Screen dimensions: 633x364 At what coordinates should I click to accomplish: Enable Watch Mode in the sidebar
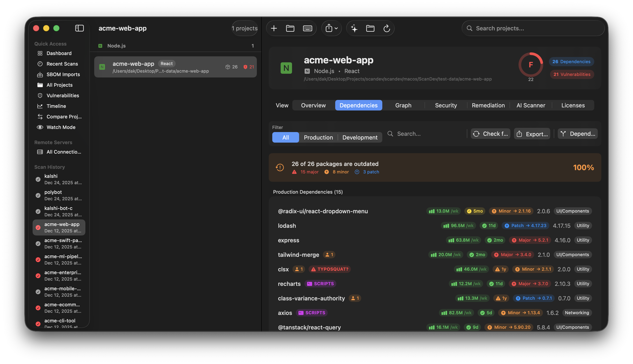tap(61, 127)
